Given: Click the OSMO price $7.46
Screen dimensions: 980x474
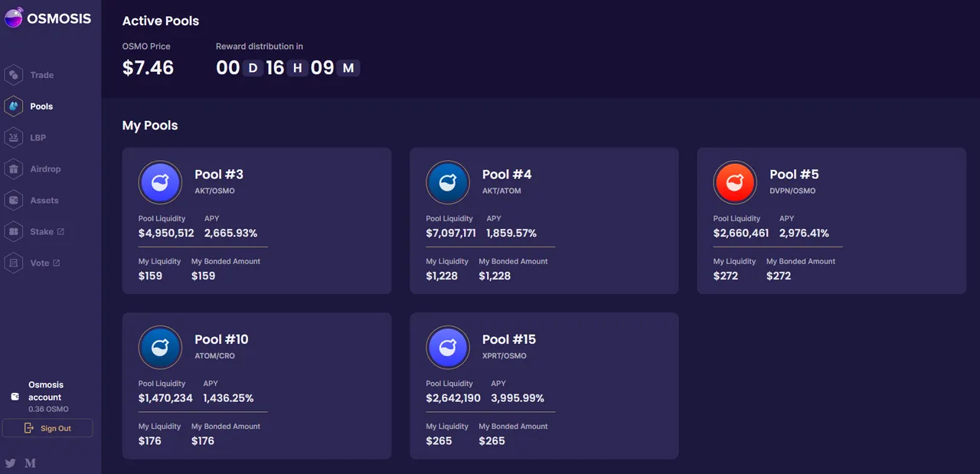Looking at the screenshot, I should coord(148,67).
